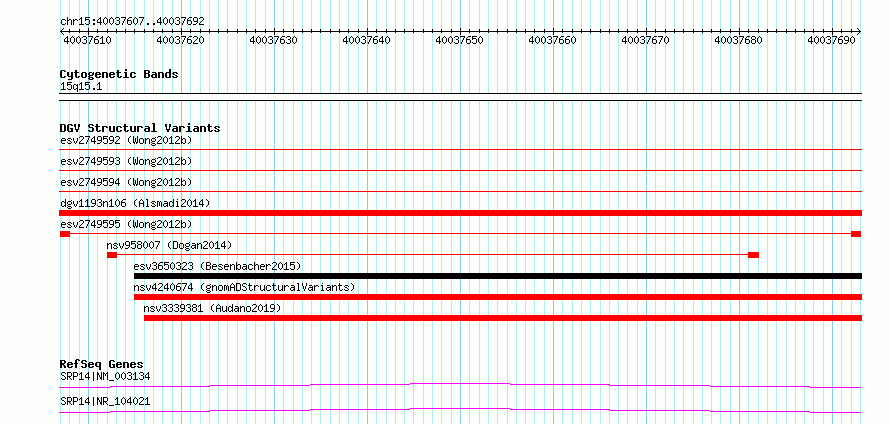Select the DGV Structural Variants track title
This screenshot has height=424, width=890.
click(x=140, y=128)
